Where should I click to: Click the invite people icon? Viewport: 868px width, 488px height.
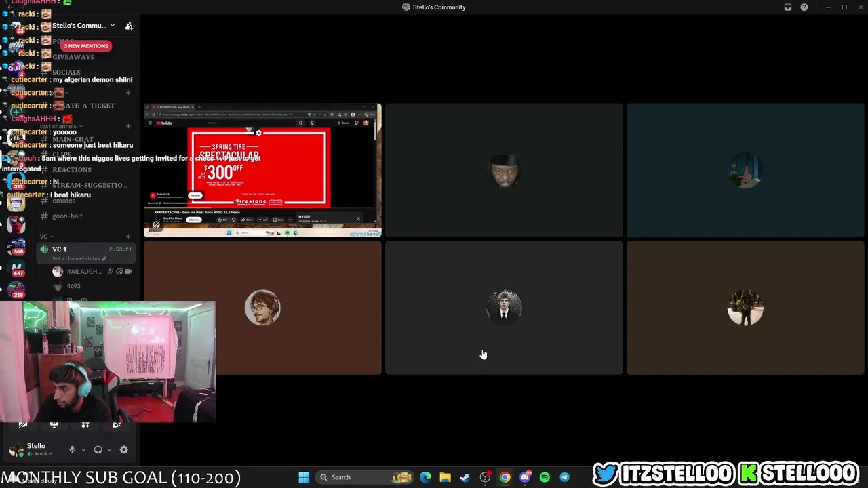pyautogui.click(x=129, y=26)
